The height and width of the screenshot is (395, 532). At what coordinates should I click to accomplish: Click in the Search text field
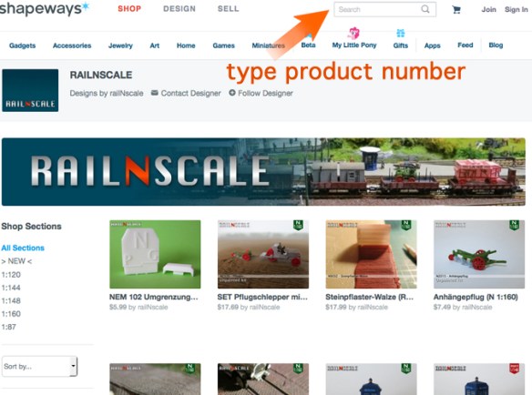tap(378, 9)
